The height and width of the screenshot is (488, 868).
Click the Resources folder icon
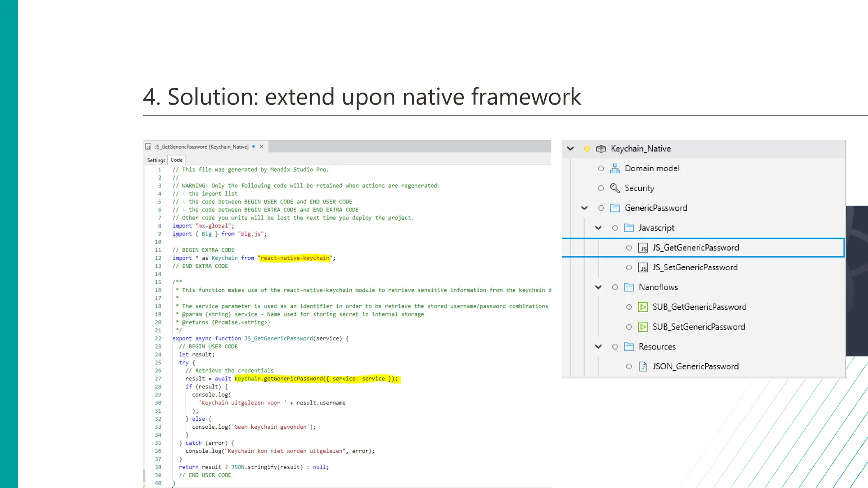(629, 347)
